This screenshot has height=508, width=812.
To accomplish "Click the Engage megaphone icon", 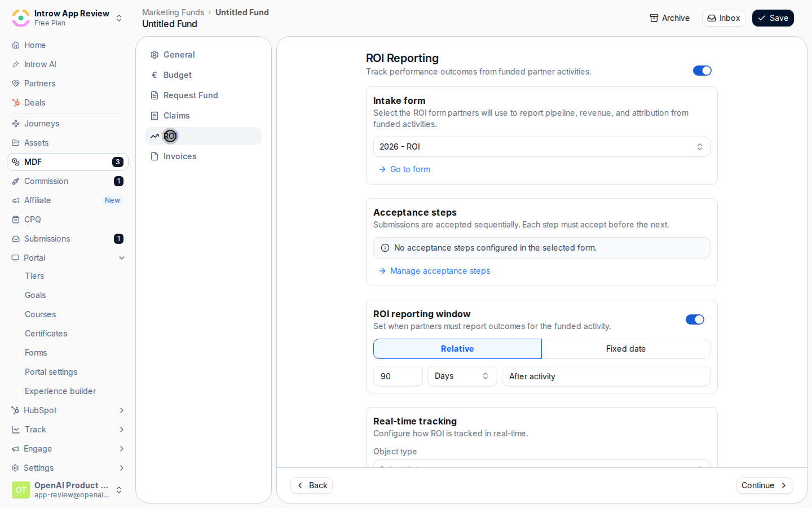I will (x=16, y=449).
